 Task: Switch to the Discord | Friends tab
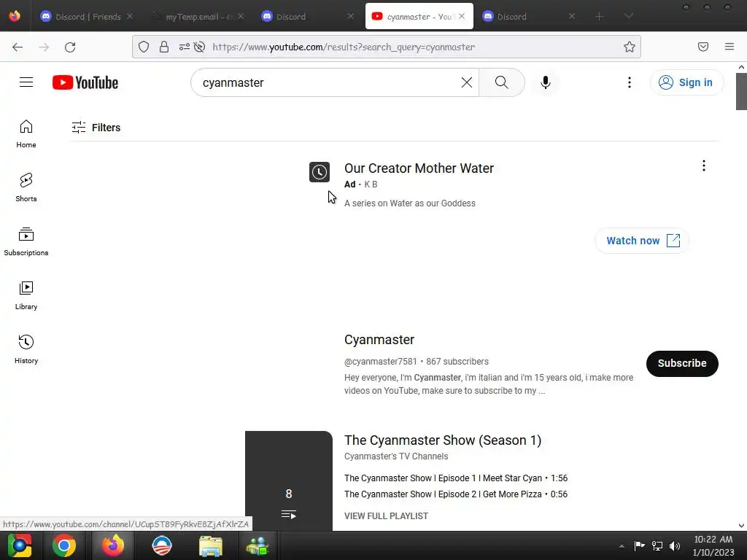point(87,17)
